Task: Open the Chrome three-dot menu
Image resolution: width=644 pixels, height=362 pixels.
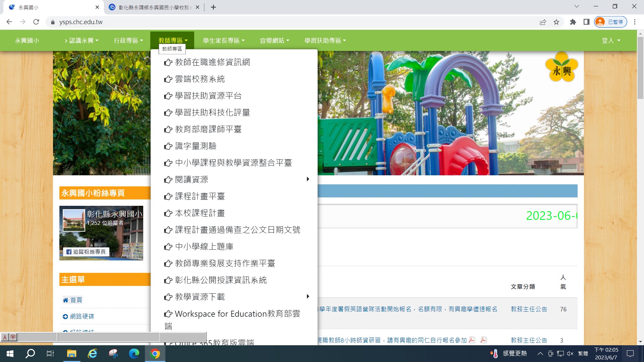Action: pyautogui.click(x=635, y=22)
